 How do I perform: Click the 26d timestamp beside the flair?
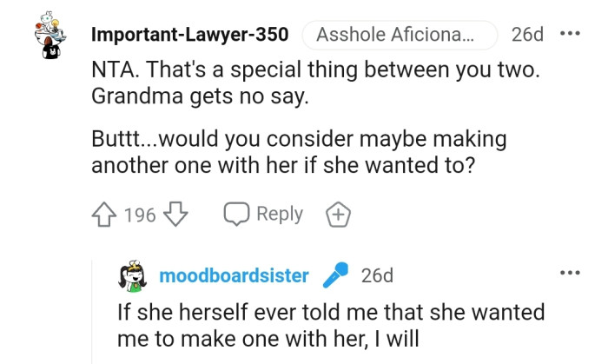(x=527, y=36)
